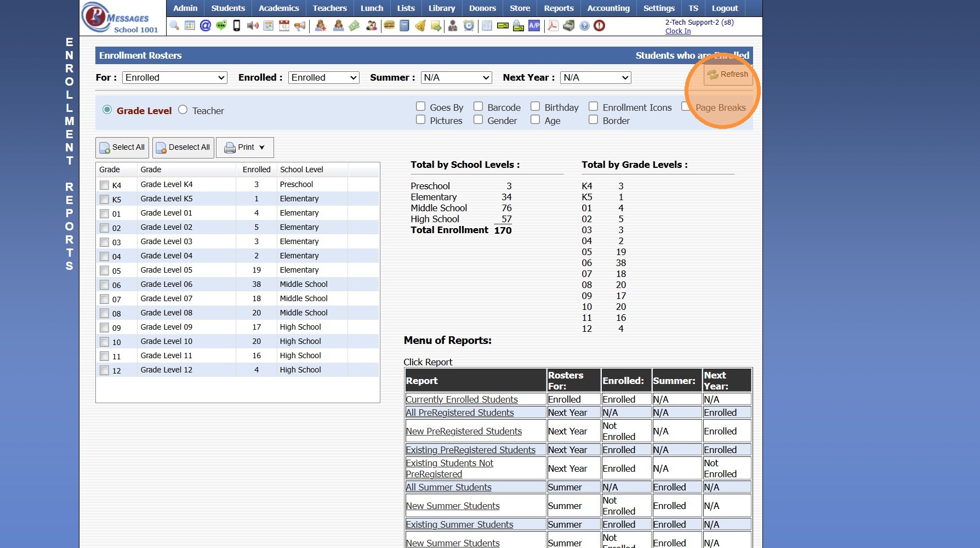Viewport: 980px width, 548px height.
Task: Open the family group icon
Action: click(372, 25)
